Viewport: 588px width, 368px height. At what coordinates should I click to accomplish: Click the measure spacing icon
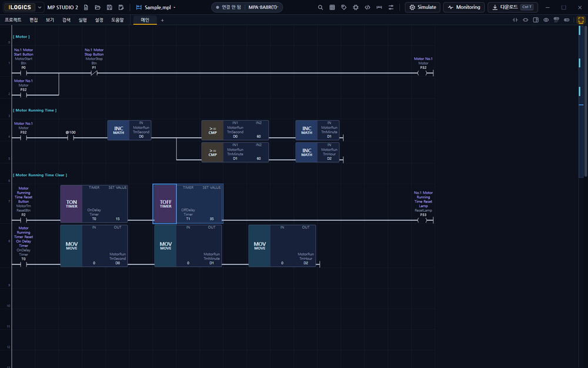click(379, 7)
